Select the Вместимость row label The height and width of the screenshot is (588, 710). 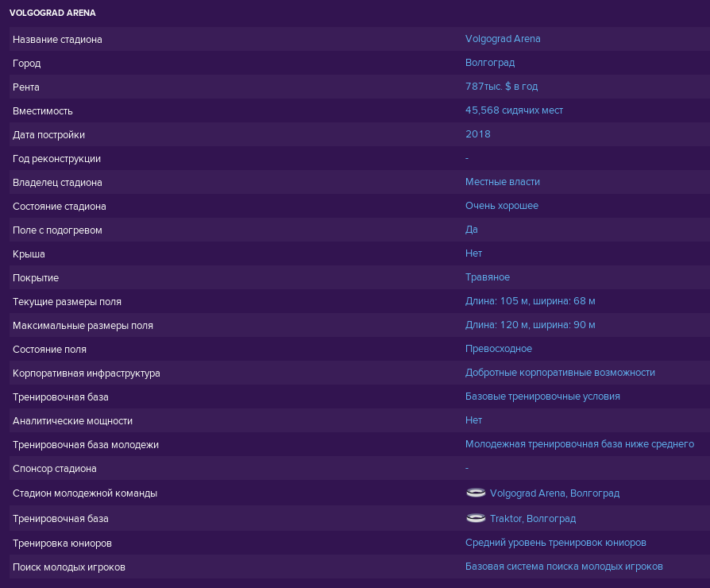[43, 111]
